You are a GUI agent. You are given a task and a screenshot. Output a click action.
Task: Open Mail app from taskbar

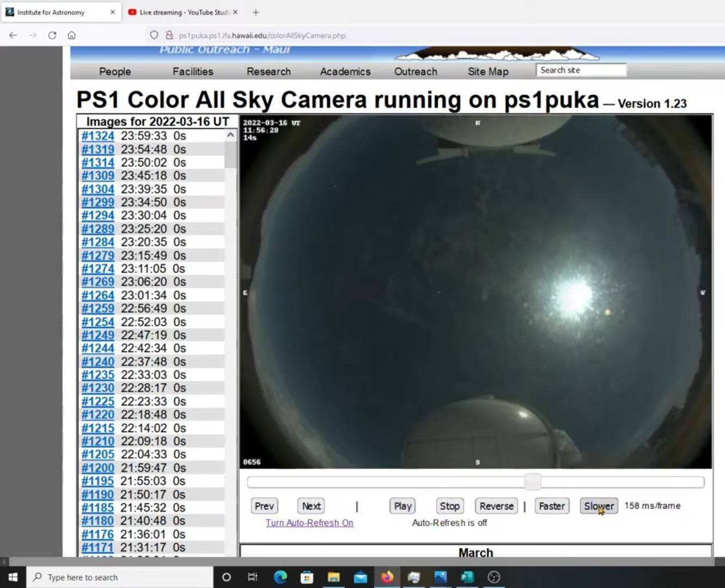[x=360, y=577]
